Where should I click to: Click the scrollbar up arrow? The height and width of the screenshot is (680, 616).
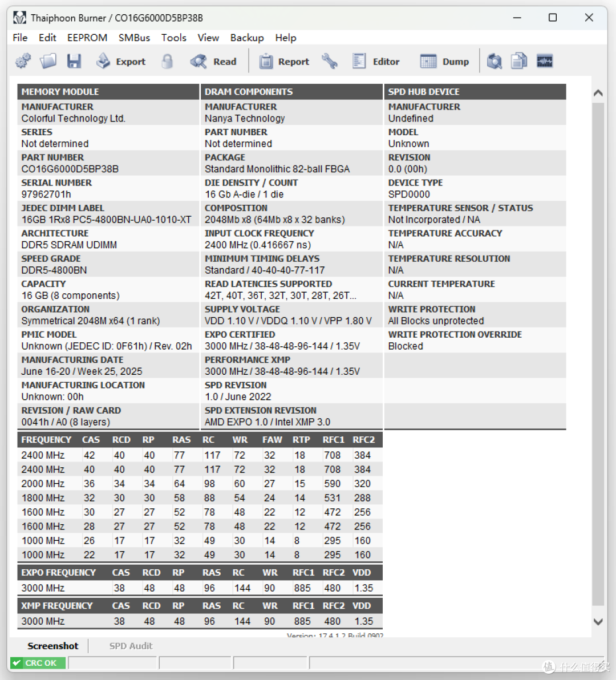pyautogui.click(x=598, y=93)
